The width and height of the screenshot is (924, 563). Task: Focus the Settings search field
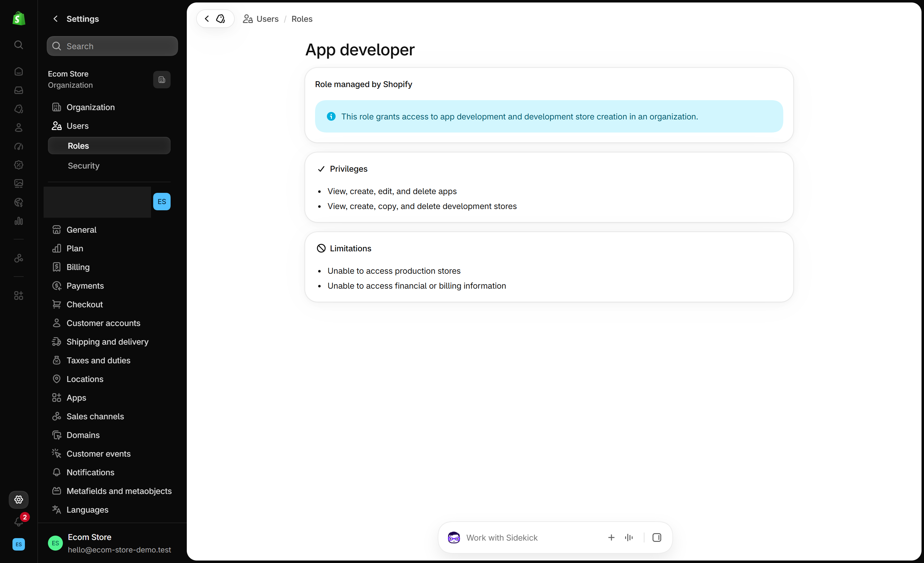click(x=112, y=46)
